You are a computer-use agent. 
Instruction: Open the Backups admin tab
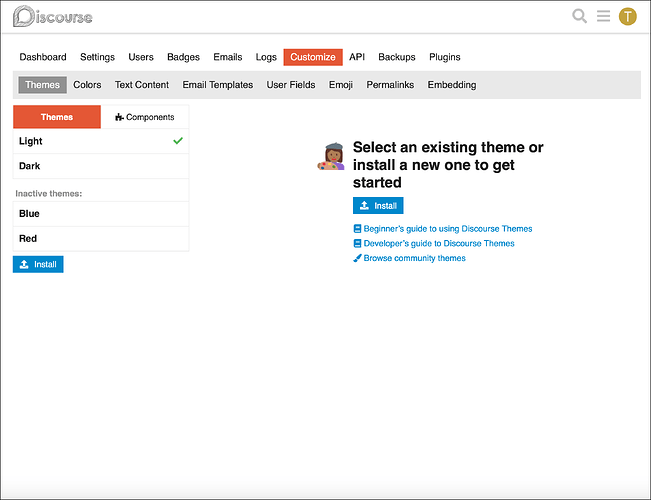pos(396,57)
